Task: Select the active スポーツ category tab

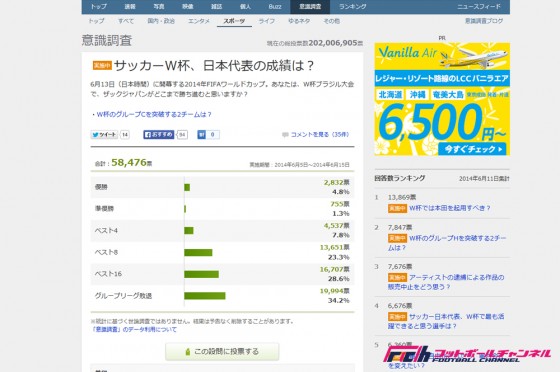Action: (234, 21)
